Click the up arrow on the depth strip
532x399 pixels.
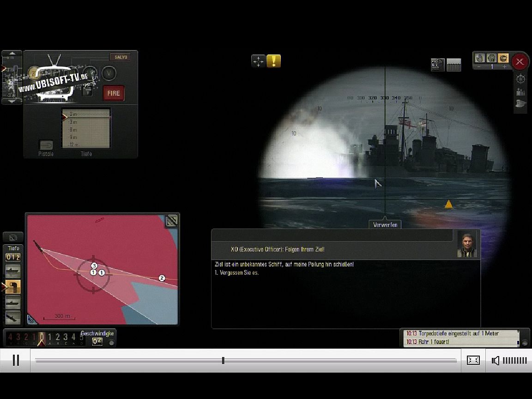tap(12, 54)
